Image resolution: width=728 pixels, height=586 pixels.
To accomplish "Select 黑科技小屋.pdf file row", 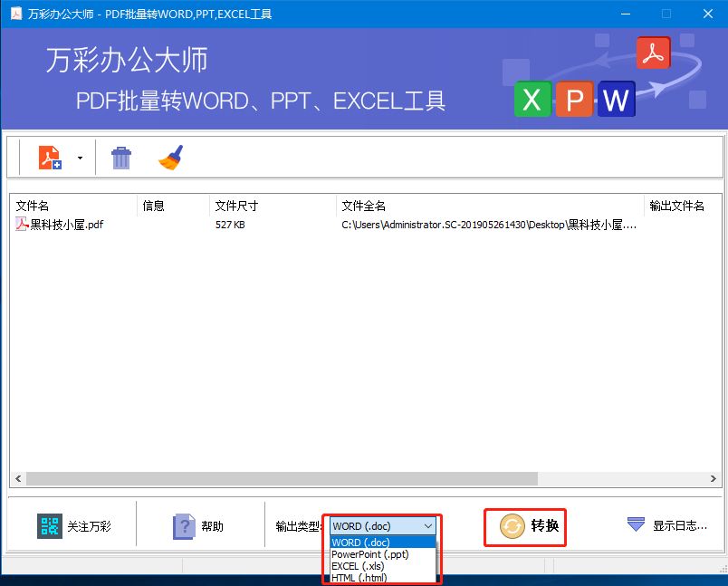I will pyautogui.click(x=366, y=225).
